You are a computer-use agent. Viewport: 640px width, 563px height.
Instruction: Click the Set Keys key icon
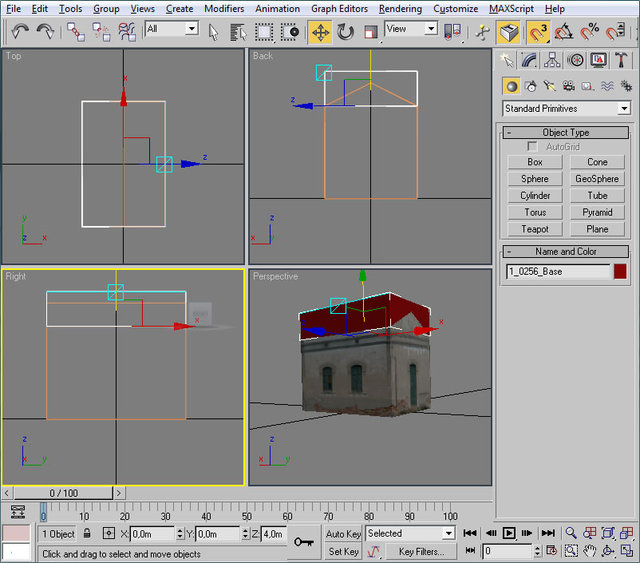(304, 542)
